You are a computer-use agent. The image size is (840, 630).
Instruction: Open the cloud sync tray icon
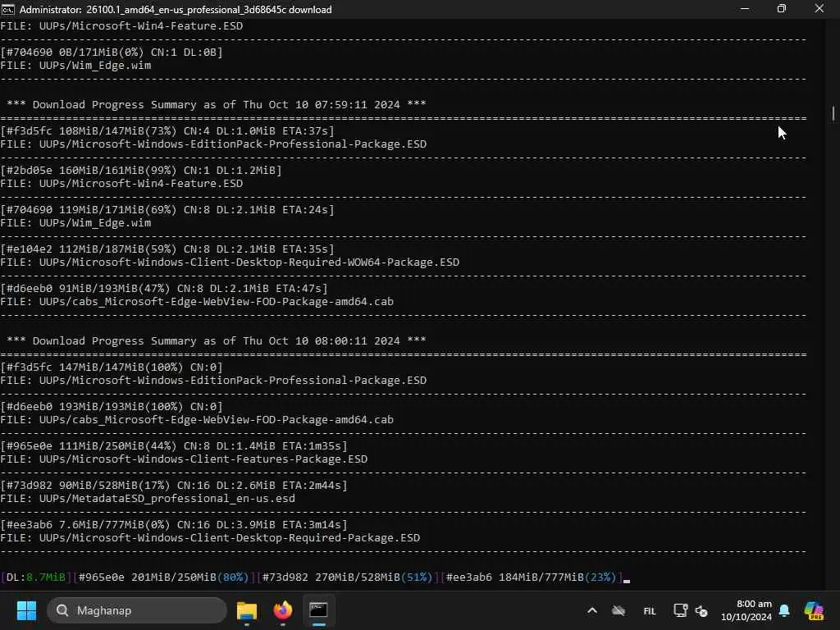click(x=619, y=610)
